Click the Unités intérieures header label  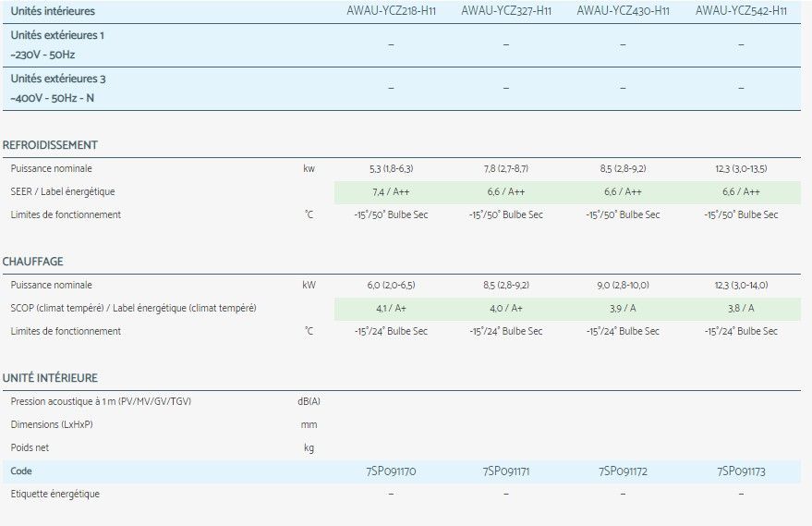53,11
